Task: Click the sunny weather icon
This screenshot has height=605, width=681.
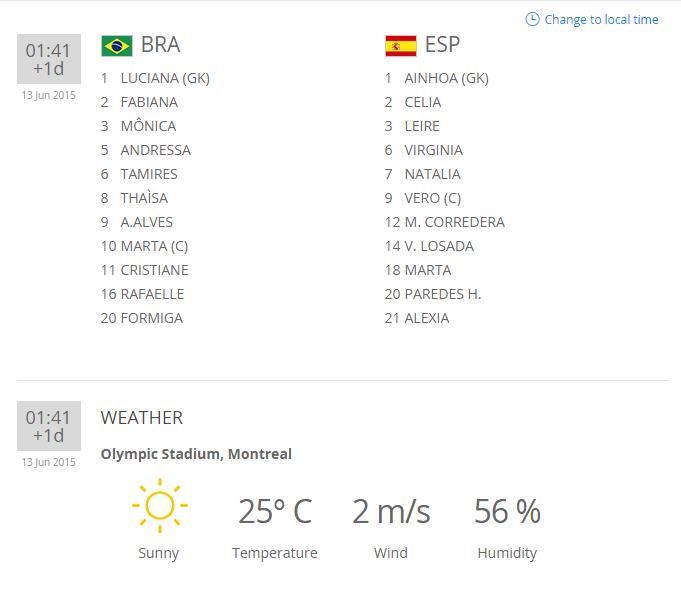Action: [x=159, y=505]
